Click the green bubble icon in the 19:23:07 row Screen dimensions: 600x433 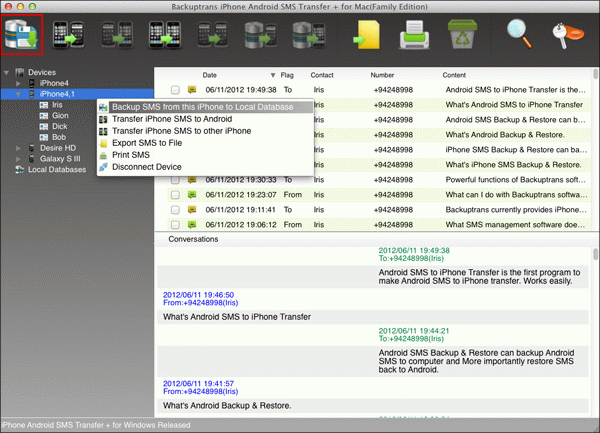point(192,195)
